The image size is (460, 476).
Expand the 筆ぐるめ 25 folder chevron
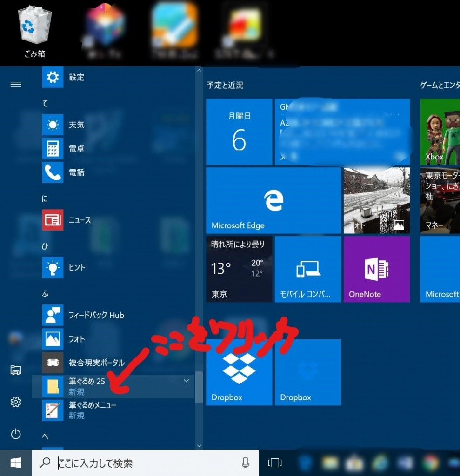click(186, 381)
